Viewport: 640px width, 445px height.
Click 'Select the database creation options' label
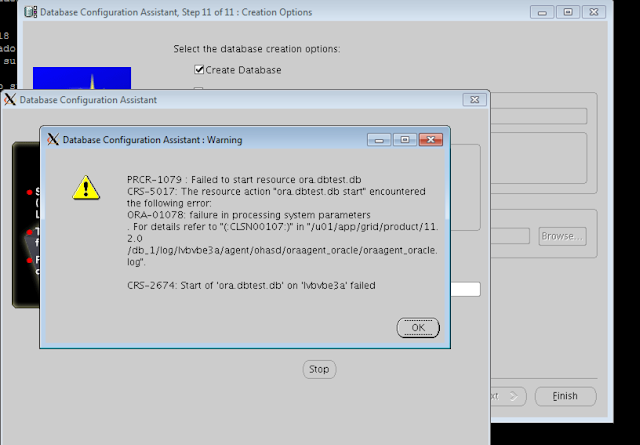point(257,49)
